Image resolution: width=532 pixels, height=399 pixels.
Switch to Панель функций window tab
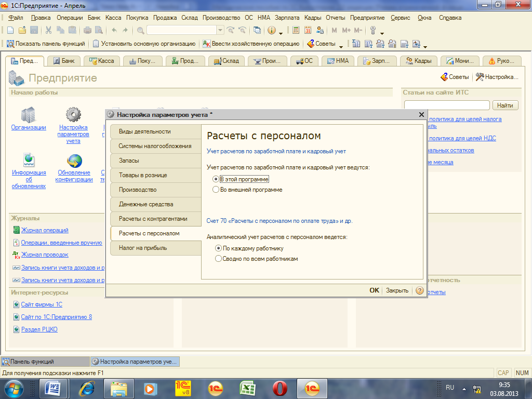tap(45, 362)
